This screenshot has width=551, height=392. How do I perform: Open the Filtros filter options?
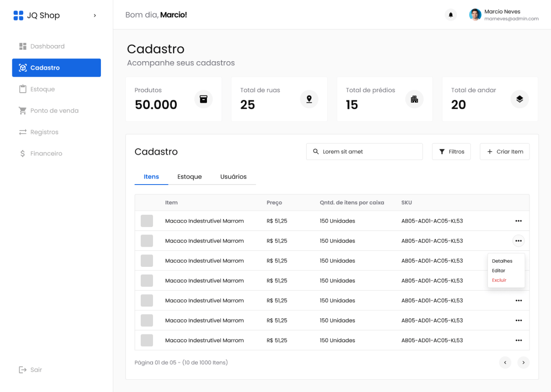coord(451,152)
